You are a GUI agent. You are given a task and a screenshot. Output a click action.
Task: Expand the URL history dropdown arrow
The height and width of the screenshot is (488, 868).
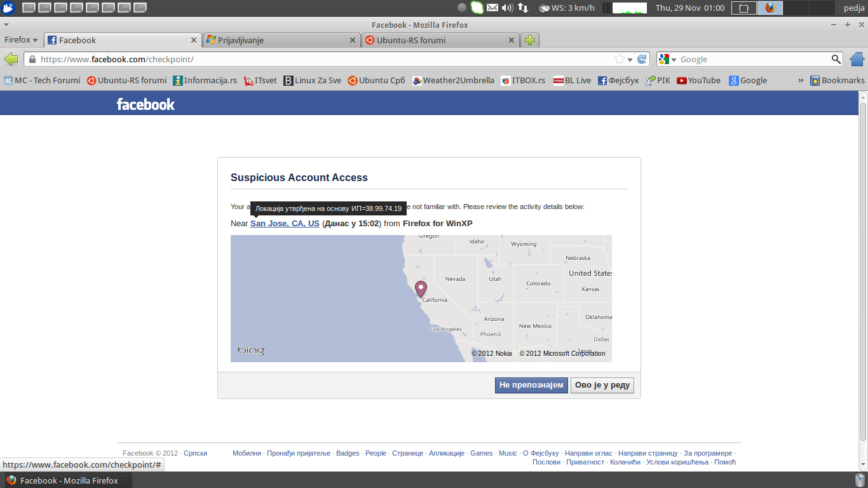(x=630, y=60)
